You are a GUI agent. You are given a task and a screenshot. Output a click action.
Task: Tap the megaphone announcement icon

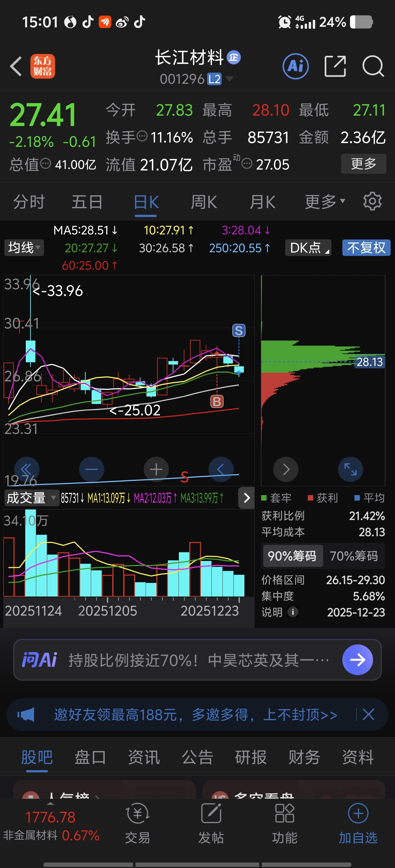pyautogui.click(x=26, y=714)
